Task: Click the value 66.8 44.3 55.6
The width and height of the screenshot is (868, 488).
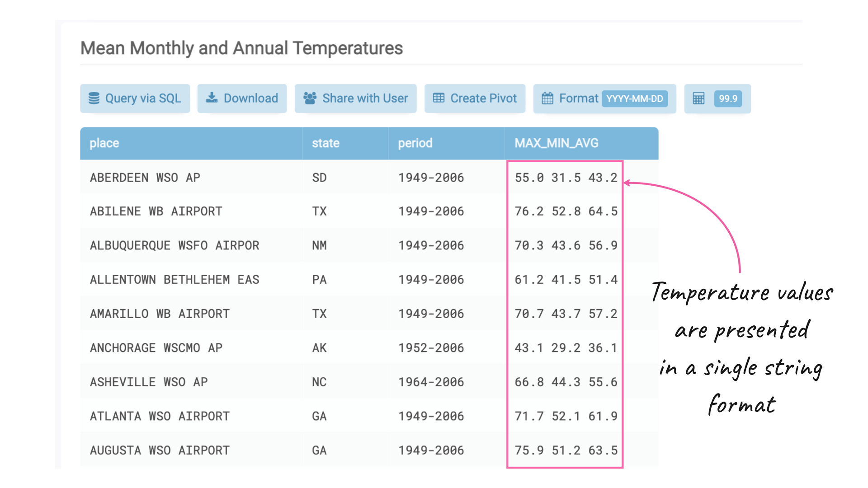Action: click(x=566, y=382)
